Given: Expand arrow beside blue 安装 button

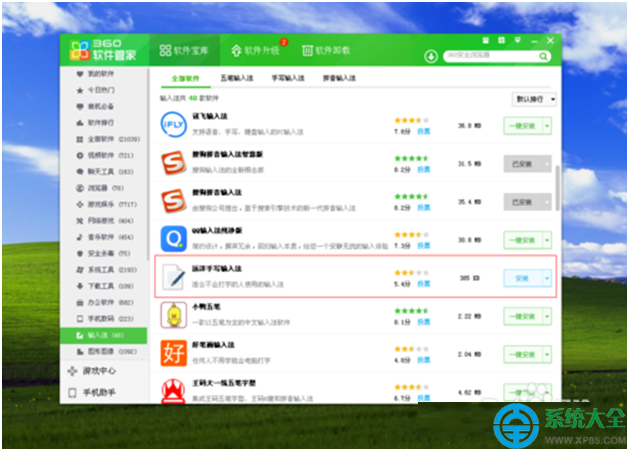Looking at the screenshot, I should (547, 278).
